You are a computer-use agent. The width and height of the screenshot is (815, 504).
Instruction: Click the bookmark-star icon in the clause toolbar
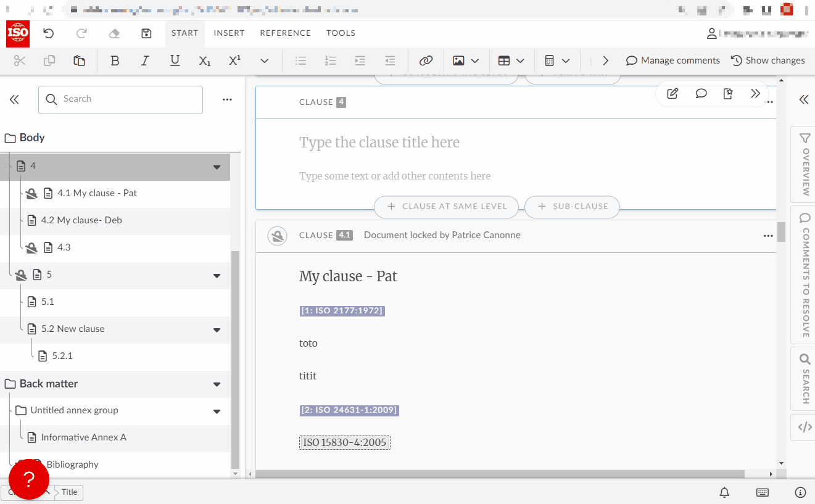(x=728, y=93)
